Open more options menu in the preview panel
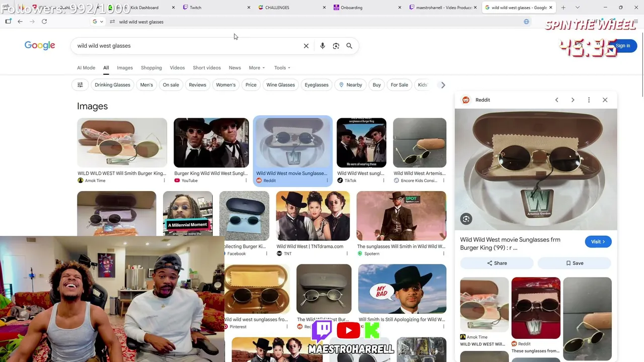This screenshot has height=362, width=644. [589, 100]
